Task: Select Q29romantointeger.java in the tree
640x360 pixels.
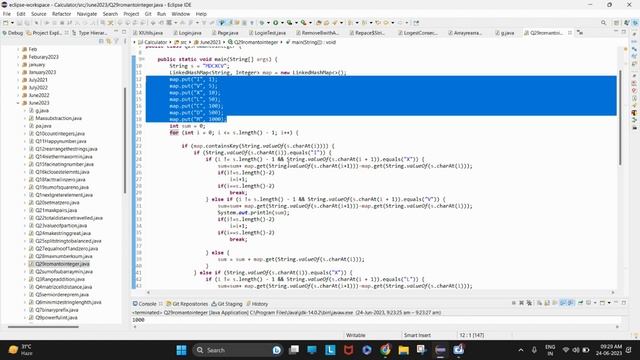Action: 62,264
